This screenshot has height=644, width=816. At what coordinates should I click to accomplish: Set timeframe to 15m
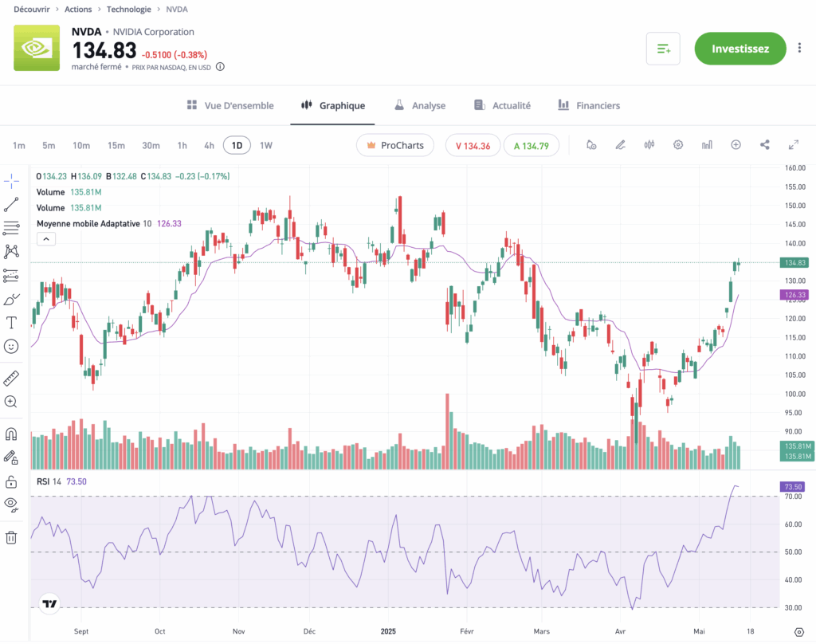tap(116, 145)
